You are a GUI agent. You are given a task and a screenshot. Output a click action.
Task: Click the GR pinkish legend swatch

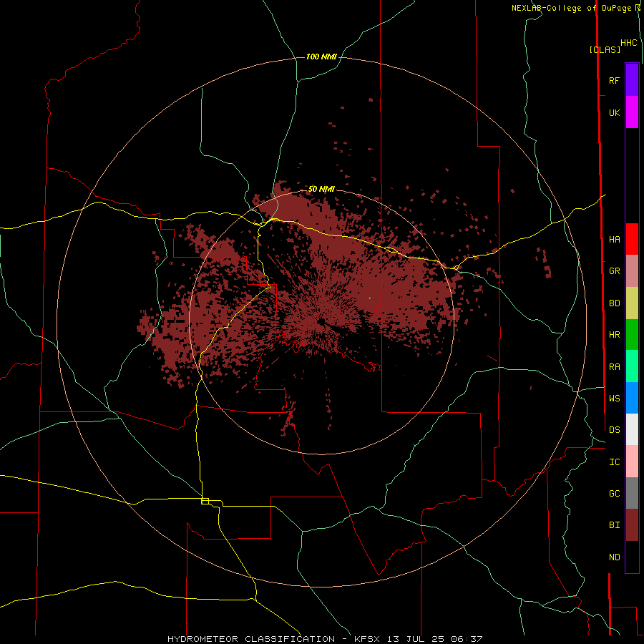(x=632, y=271)
